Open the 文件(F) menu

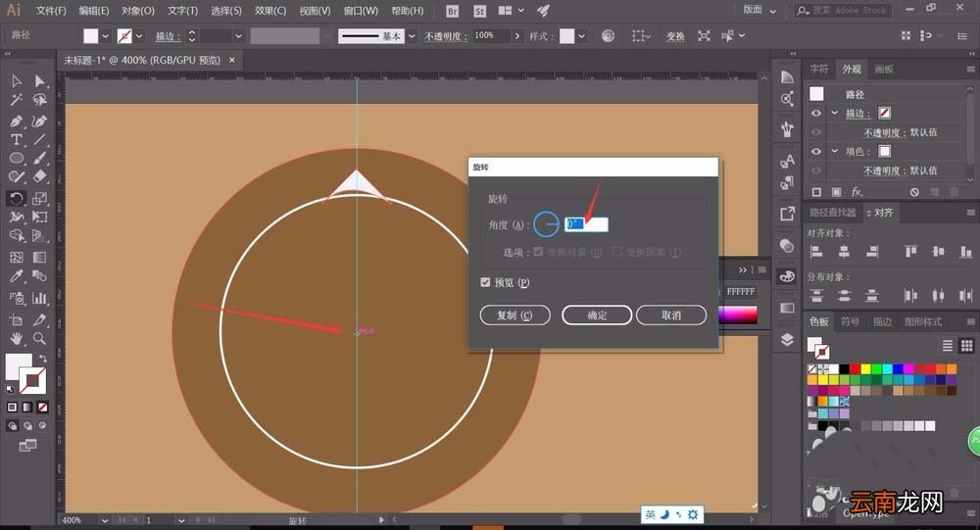click(51, 11)
